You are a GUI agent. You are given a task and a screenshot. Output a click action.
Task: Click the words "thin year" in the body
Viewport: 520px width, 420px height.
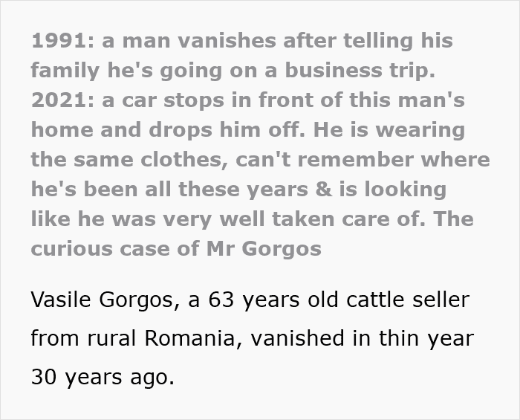[x=426, y=339]
